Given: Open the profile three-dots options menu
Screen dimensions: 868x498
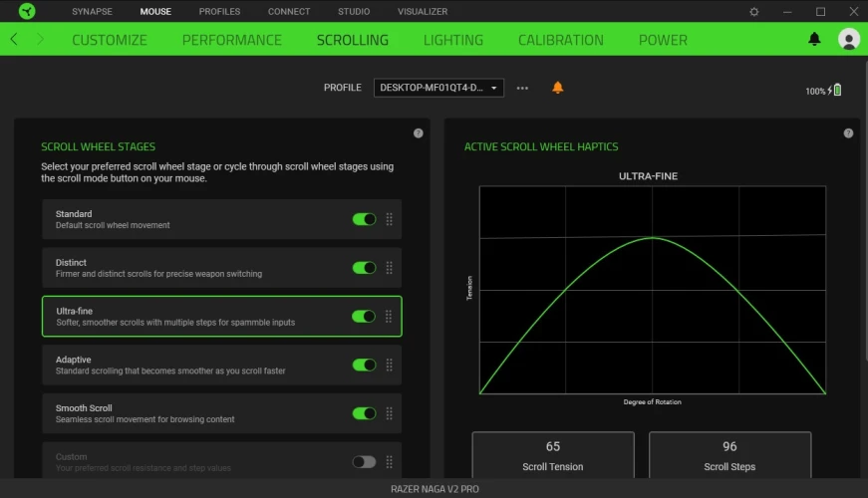Looking at the screenshot, I should pyautogui.click(x=522, y=88).
